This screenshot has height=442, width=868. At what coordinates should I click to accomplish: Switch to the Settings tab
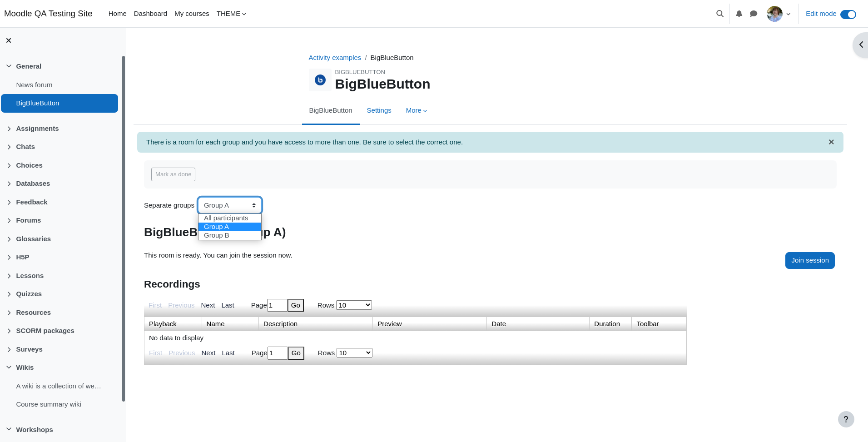(379, 110)
